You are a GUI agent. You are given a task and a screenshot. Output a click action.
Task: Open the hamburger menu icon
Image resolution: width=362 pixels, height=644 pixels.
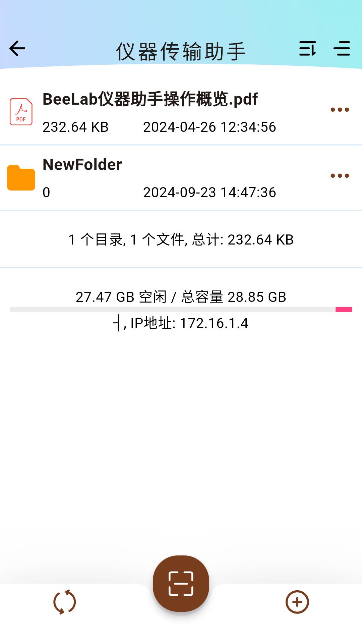click(x=342, y=49)
